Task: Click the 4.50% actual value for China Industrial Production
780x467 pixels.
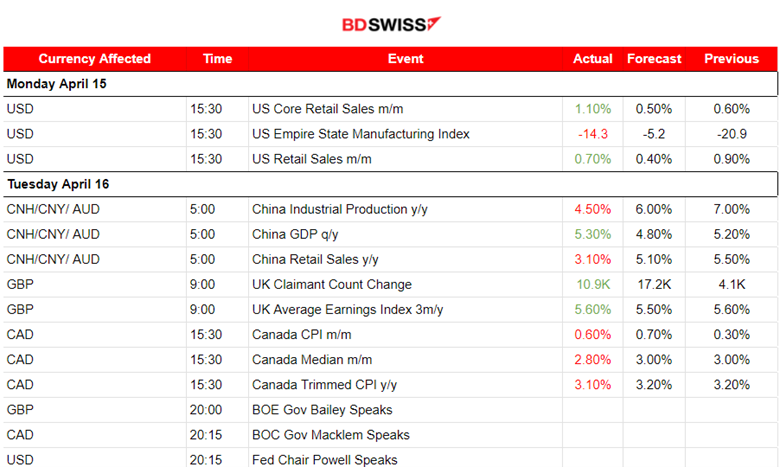Action: click(x=593, y=209)
